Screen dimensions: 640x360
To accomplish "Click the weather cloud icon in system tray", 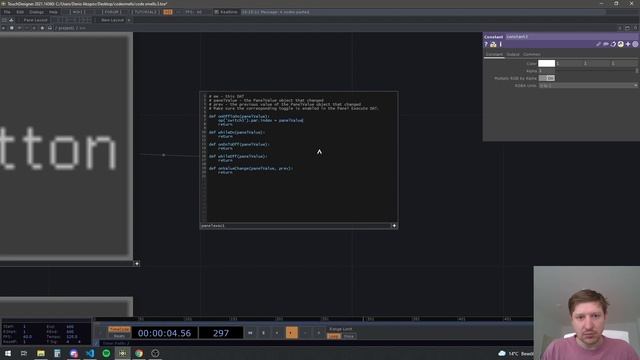I will [502, 353].
